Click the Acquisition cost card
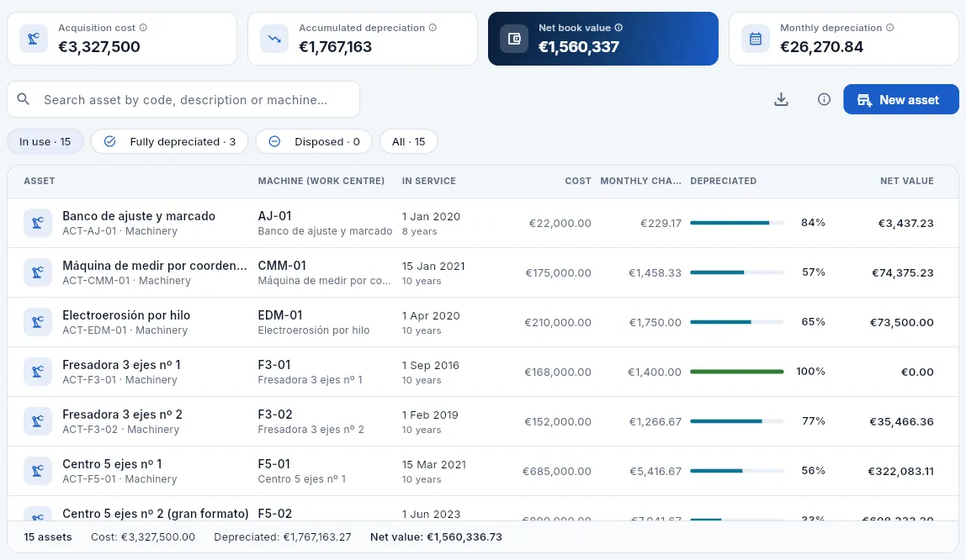The width and height of the screenshot is (966, 560). click(122, 39)
